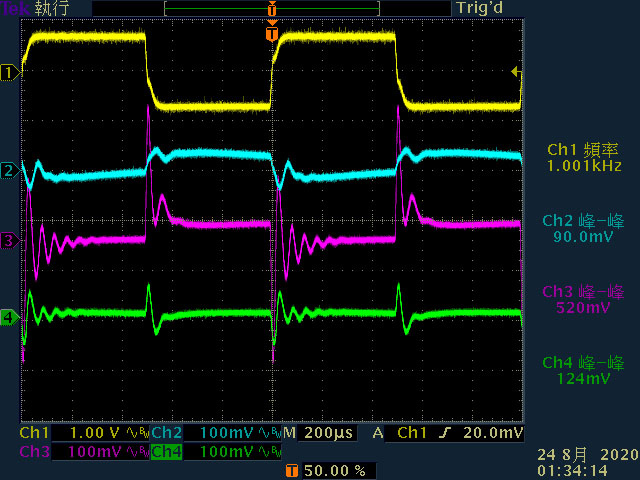
Task: Click the yellow trigger level arrow
Action: [516, 72]
